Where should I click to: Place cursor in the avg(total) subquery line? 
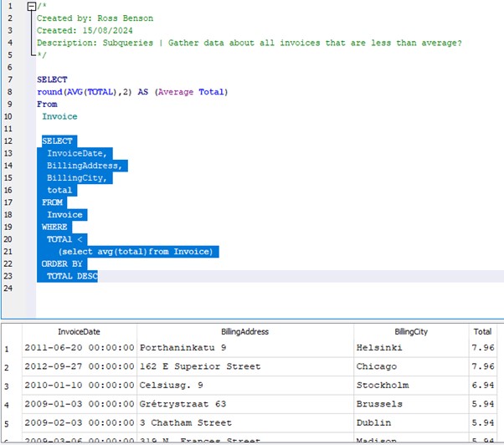pyautogui.click(x=136, y=251)
